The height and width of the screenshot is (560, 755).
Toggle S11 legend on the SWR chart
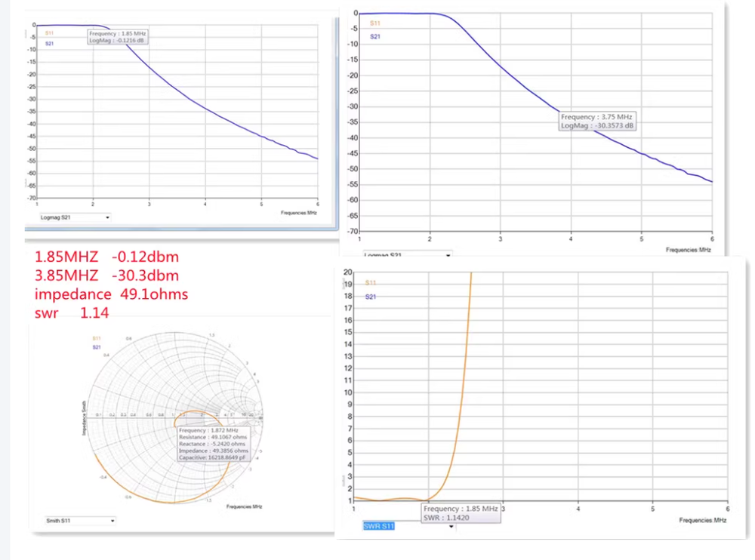coord(370,283)
